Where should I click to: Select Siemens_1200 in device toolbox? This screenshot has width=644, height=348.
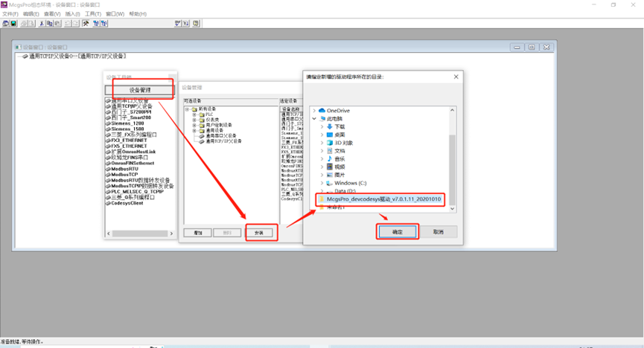[127, 123]
